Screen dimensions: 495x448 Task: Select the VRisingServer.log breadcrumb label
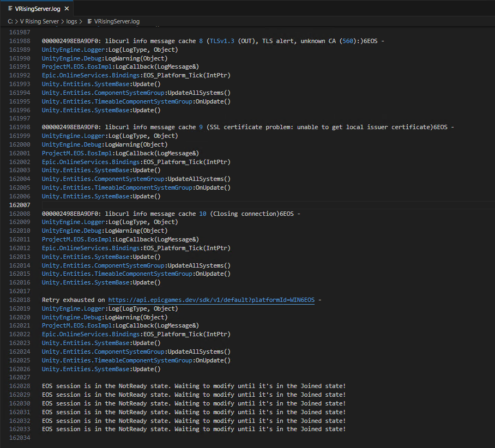pos(117,21)
